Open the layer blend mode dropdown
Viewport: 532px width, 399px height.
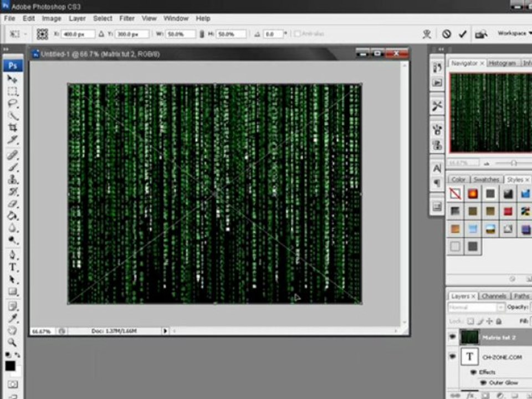[475, 308]
